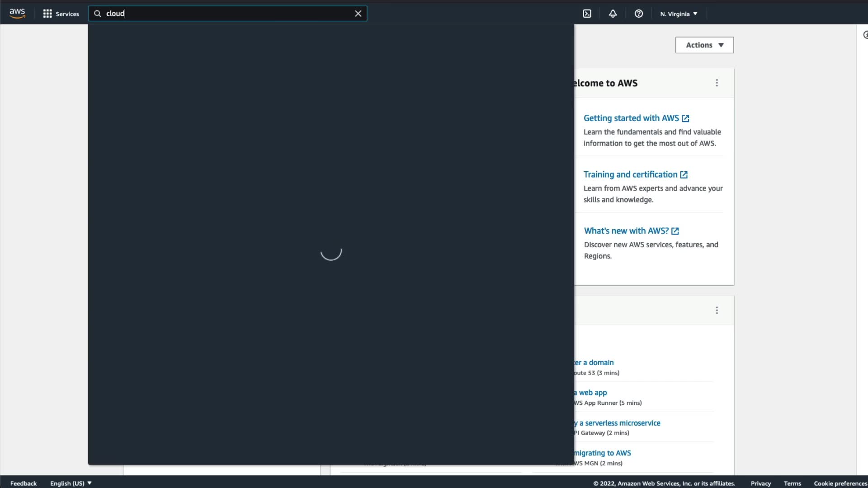Open the help question mark menu
Screen dimensions: 868x488
pyautogui.click(x=638, y=14)
